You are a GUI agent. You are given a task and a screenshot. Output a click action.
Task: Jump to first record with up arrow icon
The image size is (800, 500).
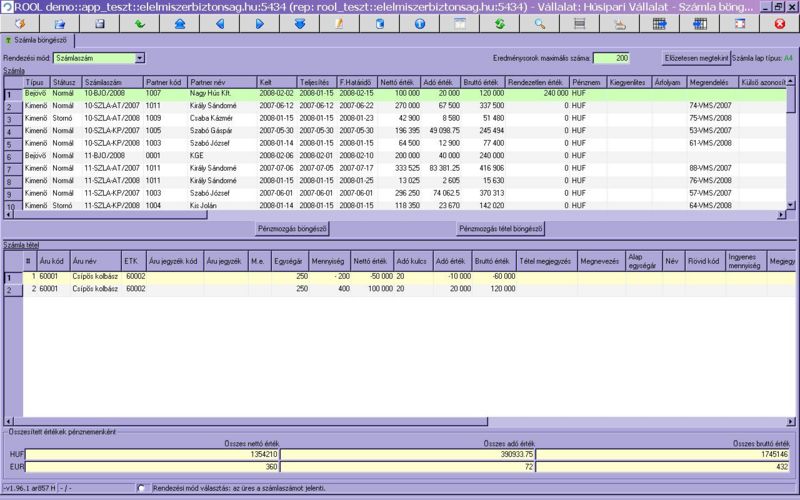tap(178, 23)
